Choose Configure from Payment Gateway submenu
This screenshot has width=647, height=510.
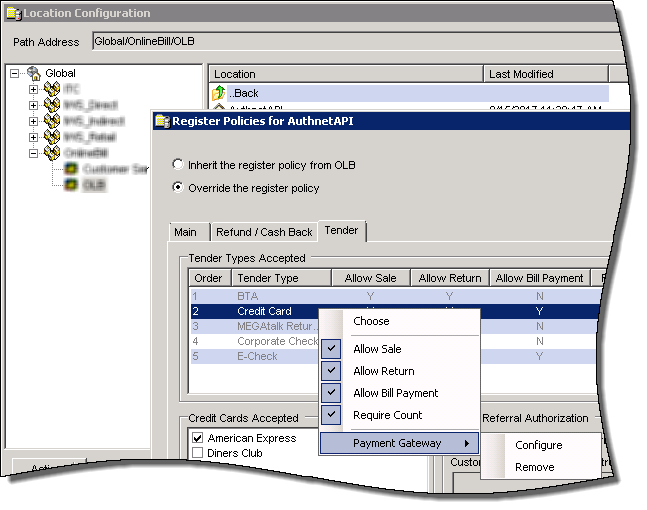click(538, 445)
